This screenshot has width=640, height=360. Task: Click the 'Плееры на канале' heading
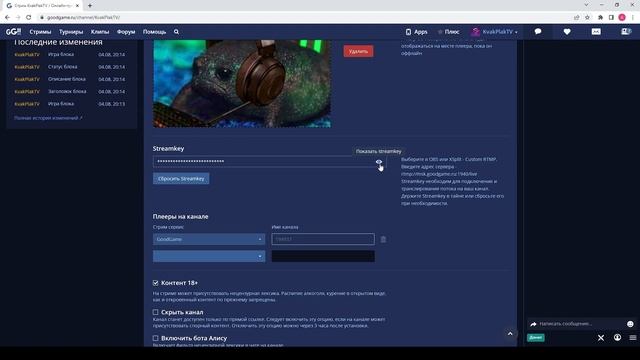180,217
